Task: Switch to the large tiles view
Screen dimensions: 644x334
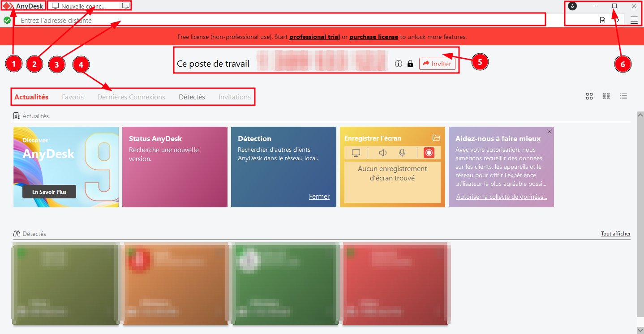Action: coord(589,96)
